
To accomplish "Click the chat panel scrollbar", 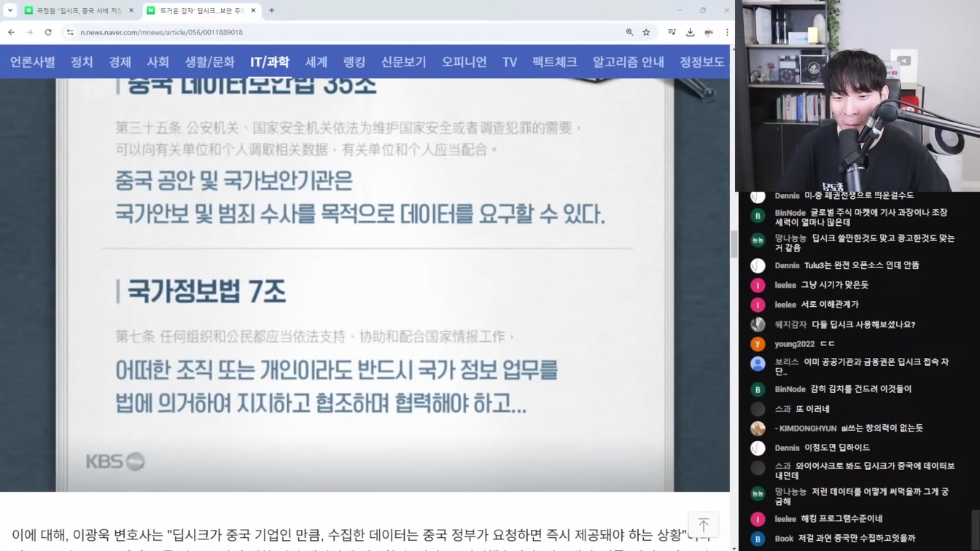I will tap(976, 528).
